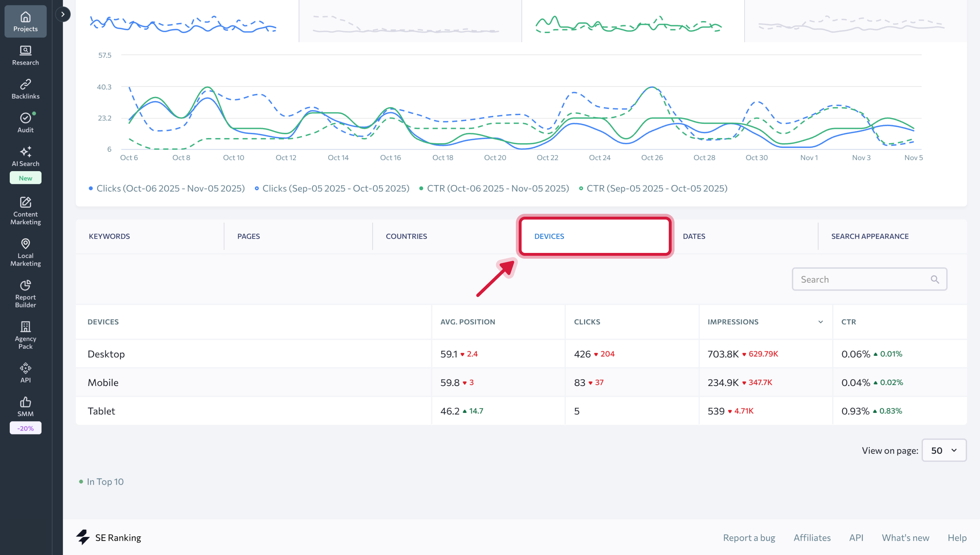Hide the CTR (Oct-06 - Nov-05) line
Screen dimensions: 980x555
click(495, 188)
